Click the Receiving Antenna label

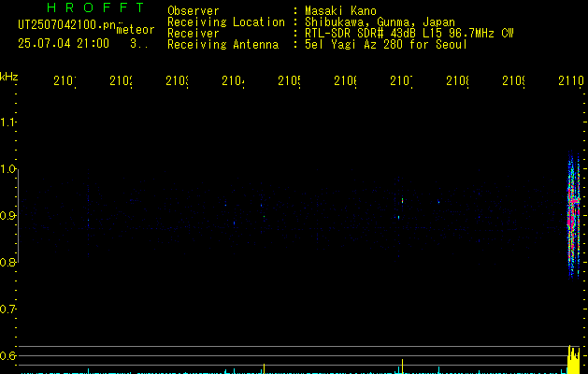point(223,45)
